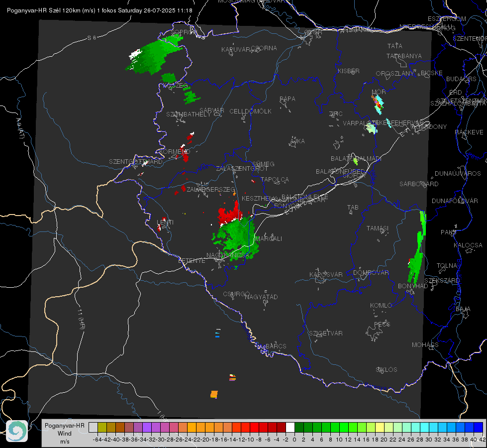Click the red radar echo north of Marcali

click(230, 213)
